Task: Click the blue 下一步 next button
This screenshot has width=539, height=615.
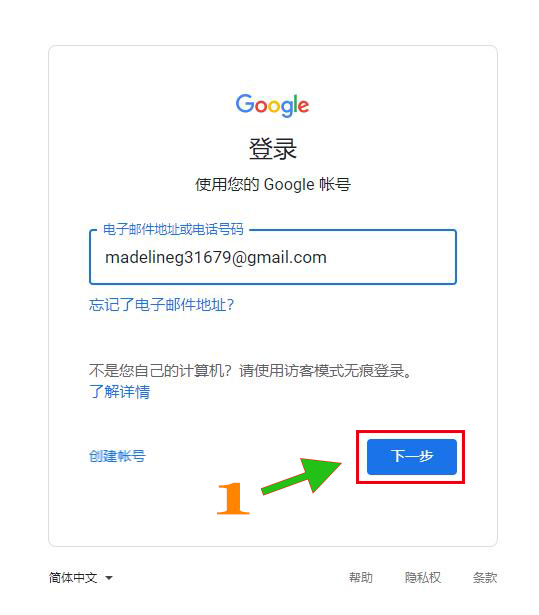Action: (x=412, y=457)
